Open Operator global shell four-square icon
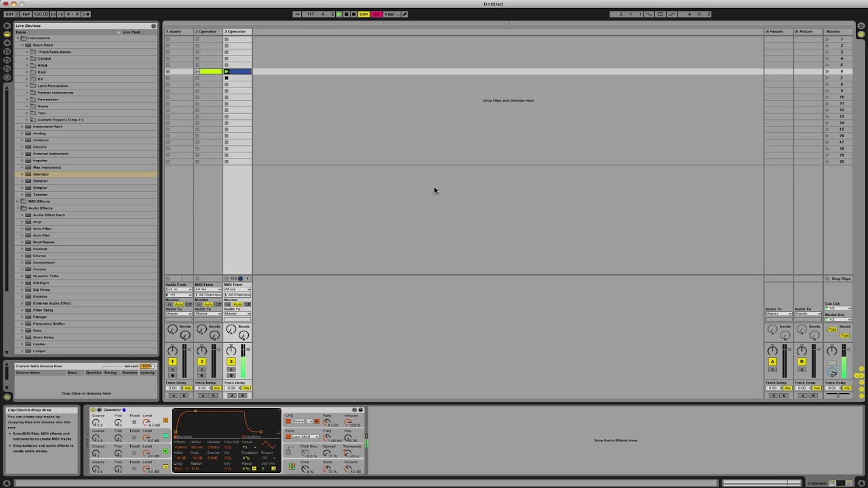The height and width of the screenshot is (488, 868). pyautogui.click(x=292, y=466)
